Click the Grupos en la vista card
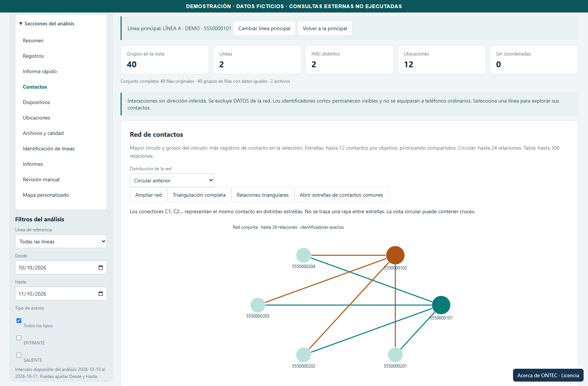The width and height of the screenshot is (588, 386). [x=165, y=60]
